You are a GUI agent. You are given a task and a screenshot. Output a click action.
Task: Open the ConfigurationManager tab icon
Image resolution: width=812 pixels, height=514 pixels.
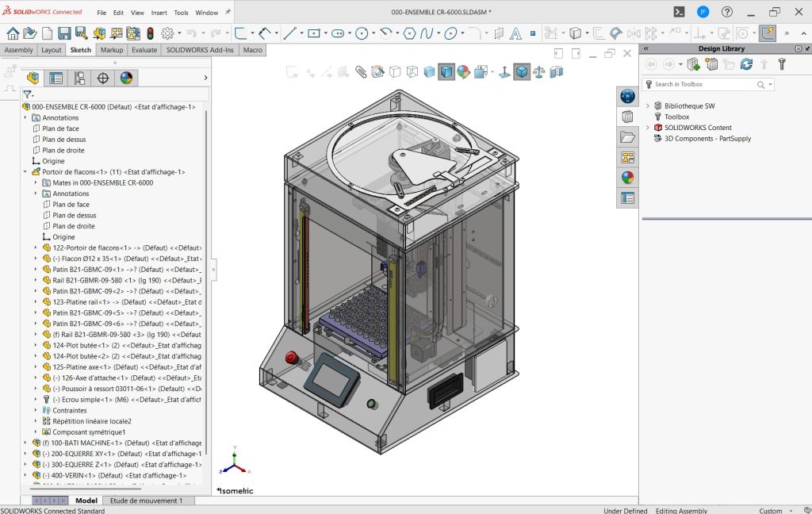pos(79,78)
